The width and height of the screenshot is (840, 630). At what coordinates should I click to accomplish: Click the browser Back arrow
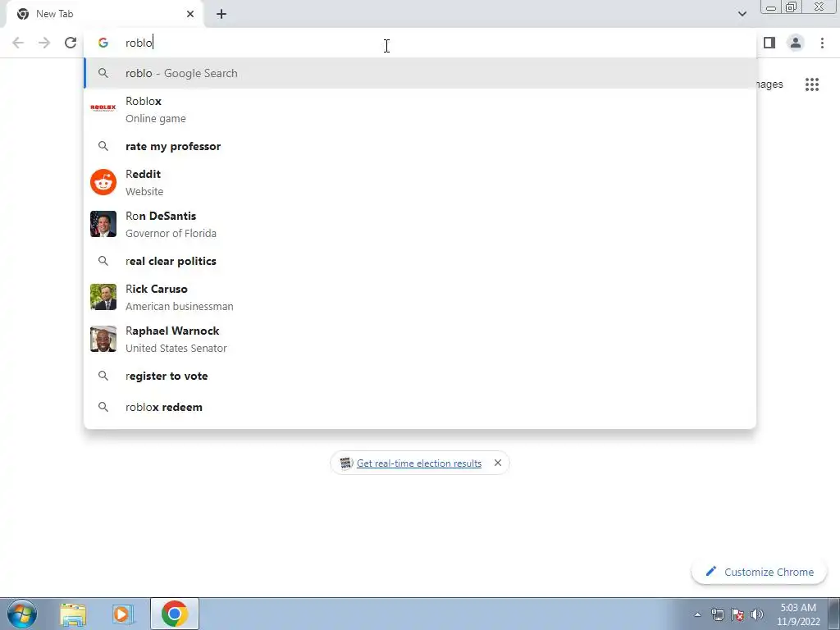[18, 43]
